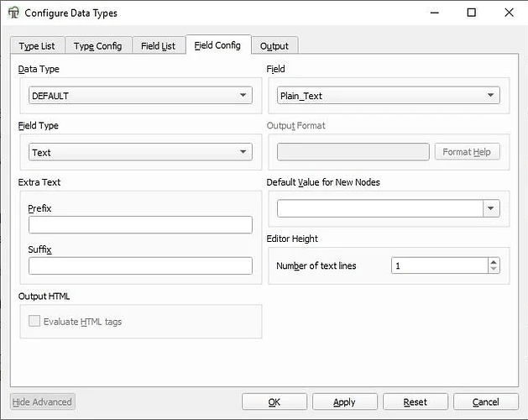Go to the Field List tab
This screenshot has width=528, height=420.
(158, 46)
